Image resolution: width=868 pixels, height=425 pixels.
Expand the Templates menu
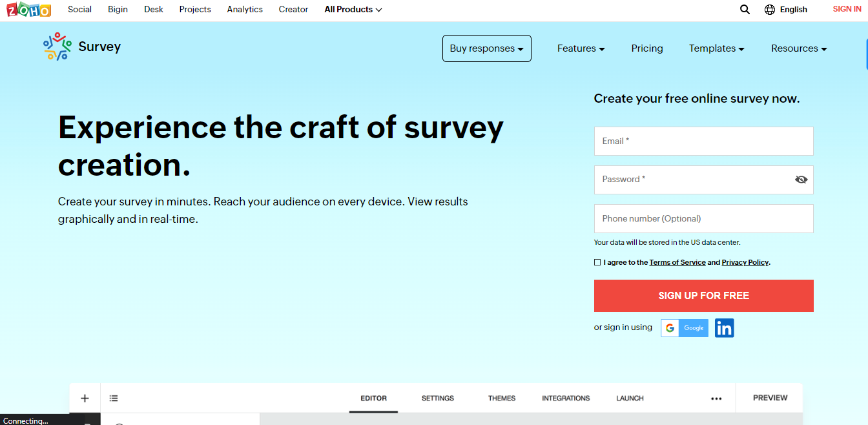[x=717, y=48]
